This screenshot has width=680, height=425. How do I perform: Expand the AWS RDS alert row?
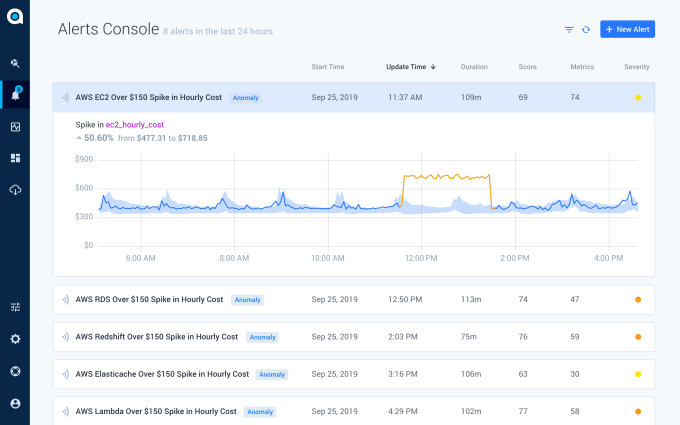(148, 299)
